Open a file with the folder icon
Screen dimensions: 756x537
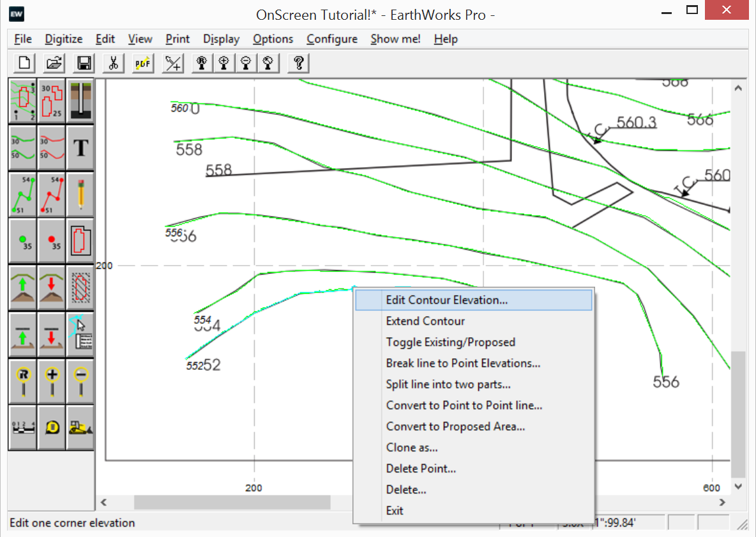pyautogui.click(x=54, y=63)
